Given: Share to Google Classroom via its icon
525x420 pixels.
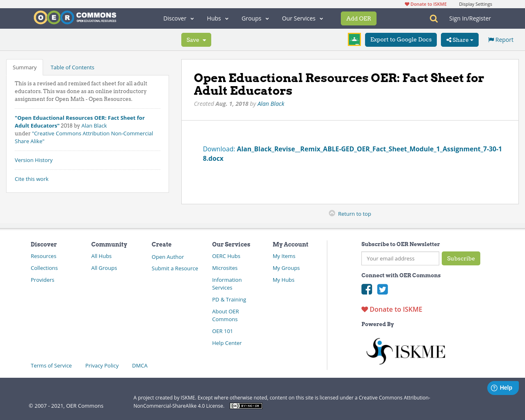Looking at the screenshot, I should [x=354, y=39].
